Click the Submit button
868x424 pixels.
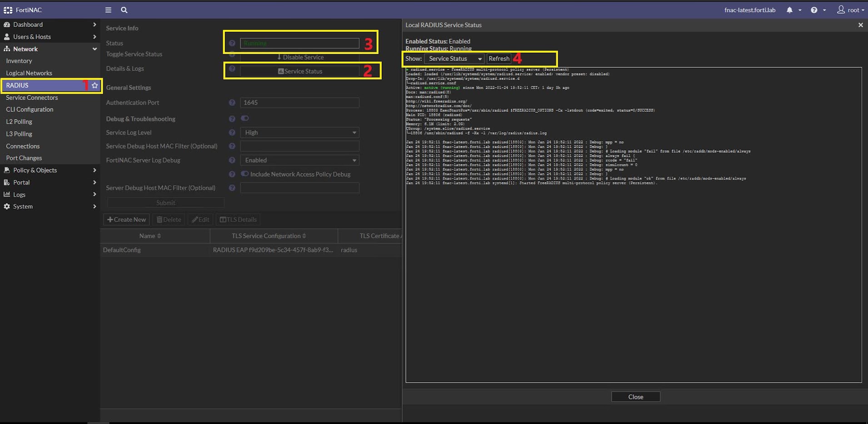(165, 203)
